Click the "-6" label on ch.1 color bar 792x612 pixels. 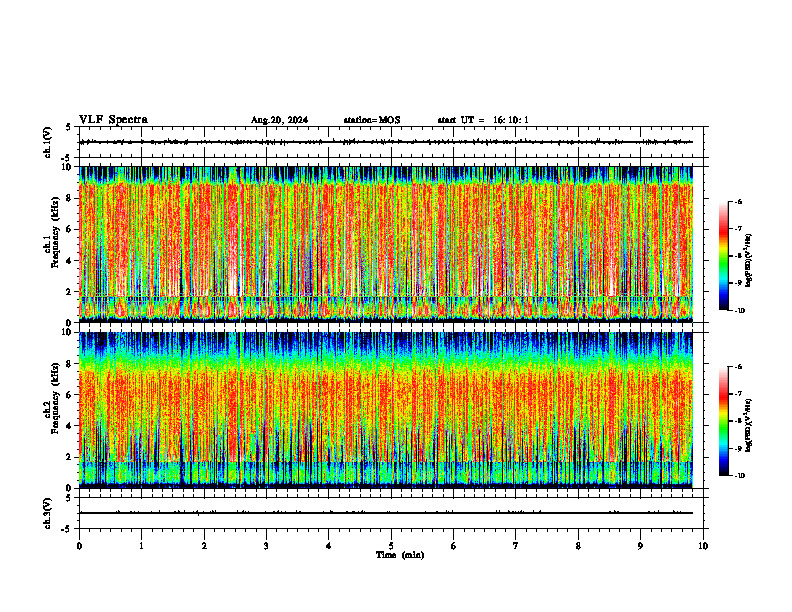738,202
